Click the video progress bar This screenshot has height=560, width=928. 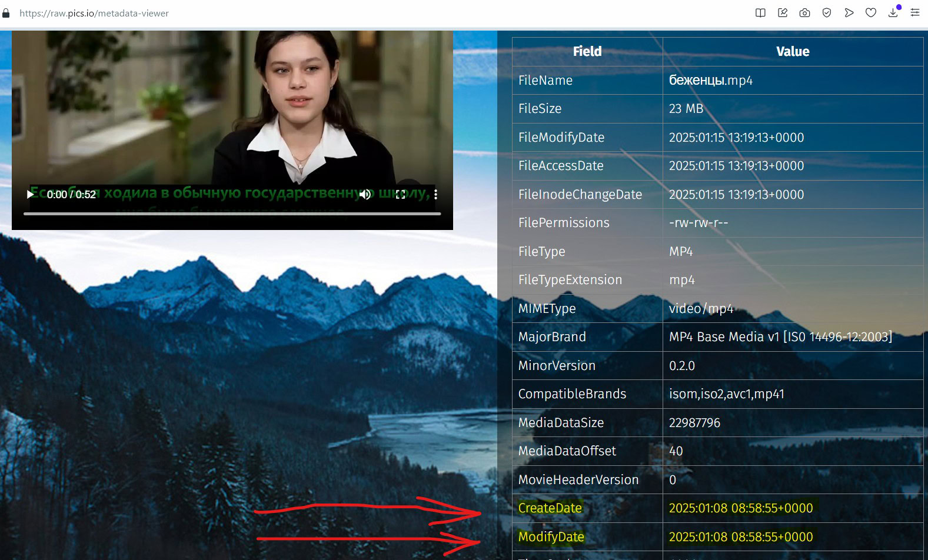click(232, 214)
